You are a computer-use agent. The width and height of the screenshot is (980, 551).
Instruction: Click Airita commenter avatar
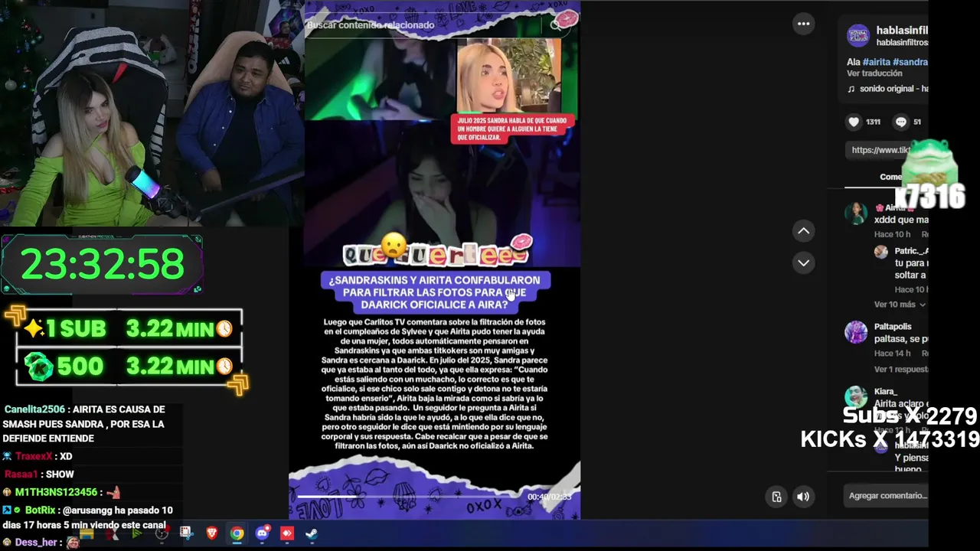[856, 213]
